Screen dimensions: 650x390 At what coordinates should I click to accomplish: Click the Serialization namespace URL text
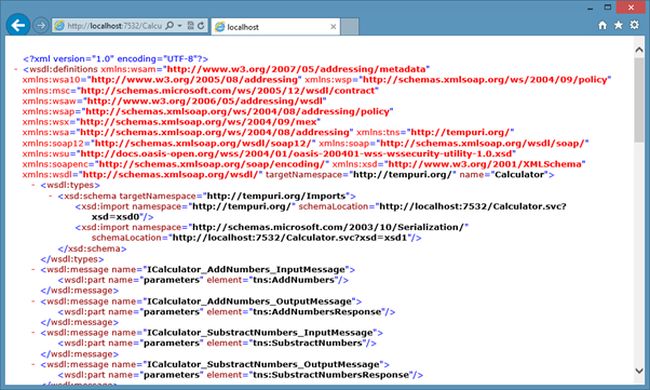click(x=328, y=227)
